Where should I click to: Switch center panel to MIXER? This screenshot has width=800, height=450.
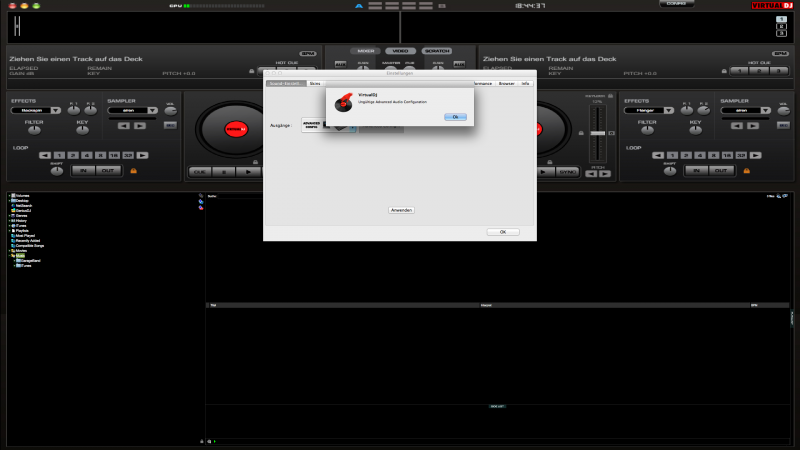coord(365,51)
